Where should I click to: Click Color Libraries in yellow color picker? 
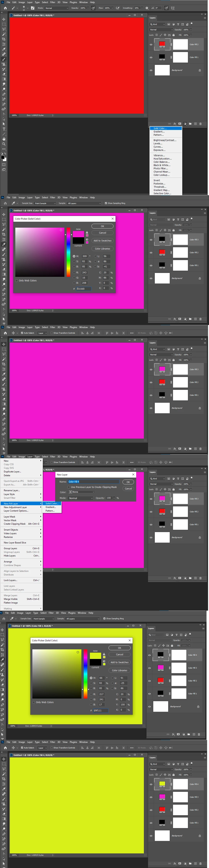(120, 670)
